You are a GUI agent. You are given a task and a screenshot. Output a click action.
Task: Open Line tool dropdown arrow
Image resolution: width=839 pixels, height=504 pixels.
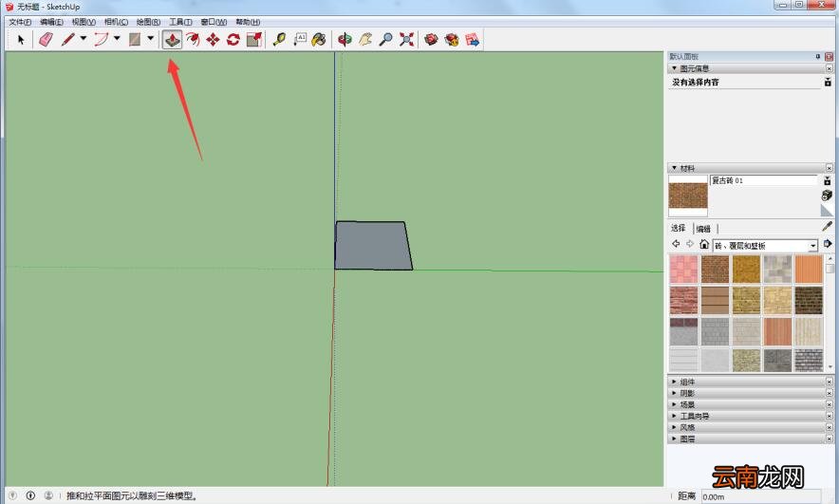[x=84, y=39]
